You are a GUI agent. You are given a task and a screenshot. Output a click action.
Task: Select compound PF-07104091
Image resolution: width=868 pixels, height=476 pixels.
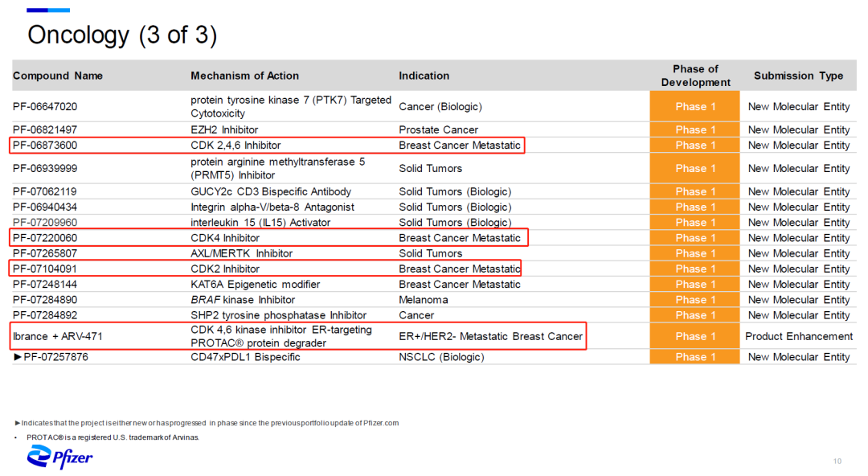(x=45, y=269)
